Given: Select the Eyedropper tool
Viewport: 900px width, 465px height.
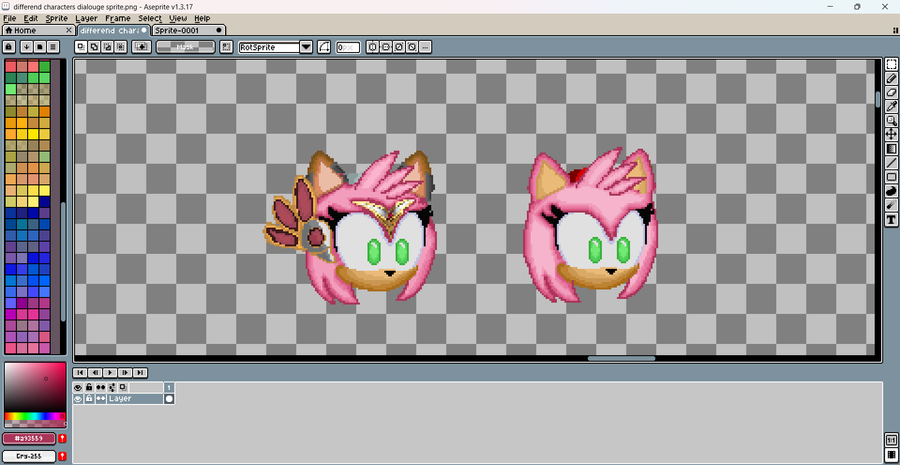Looking at the screenshot, I should (x=891, y=106).
